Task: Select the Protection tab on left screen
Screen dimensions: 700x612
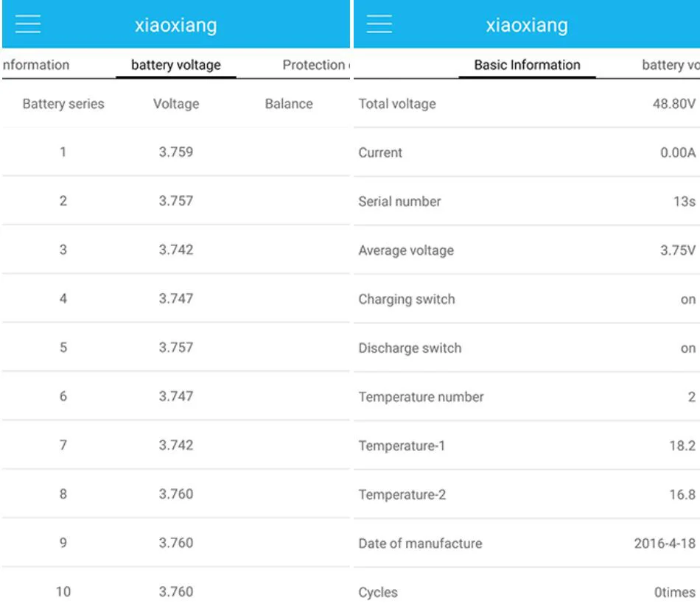Action: point(316,65)
